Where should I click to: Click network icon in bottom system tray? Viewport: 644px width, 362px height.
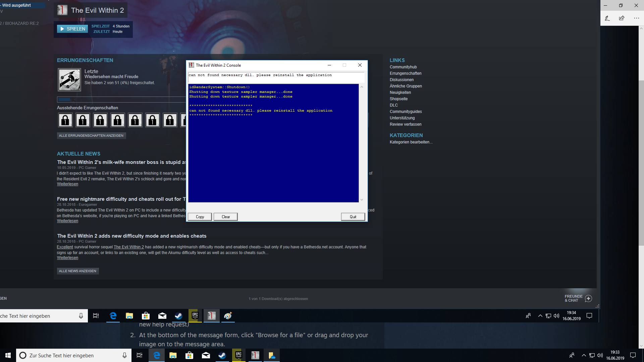pos(592,355)
